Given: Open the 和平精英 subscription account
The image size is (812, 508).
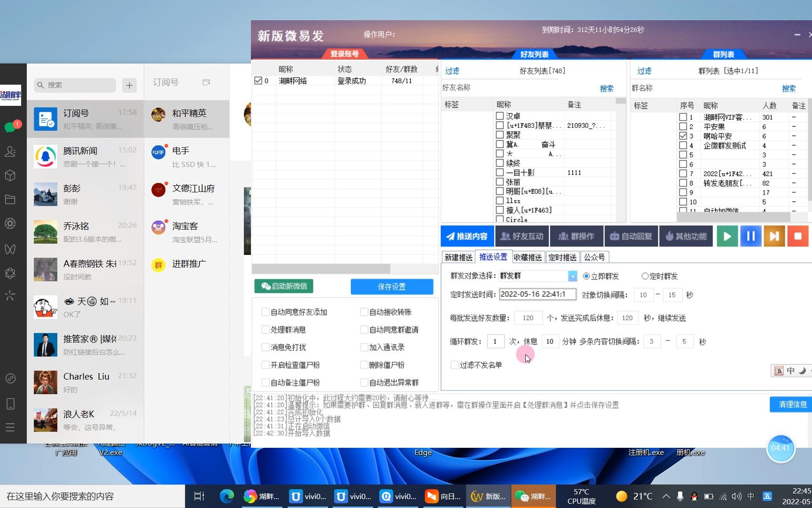Looking at the screenshot, I should pos(187,119).
